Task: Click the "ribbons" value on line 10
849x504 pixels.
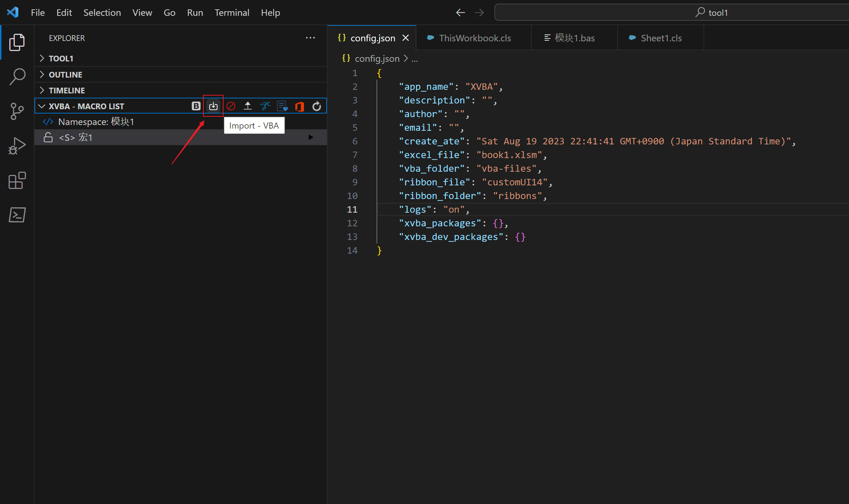Action: click(518, 196)
